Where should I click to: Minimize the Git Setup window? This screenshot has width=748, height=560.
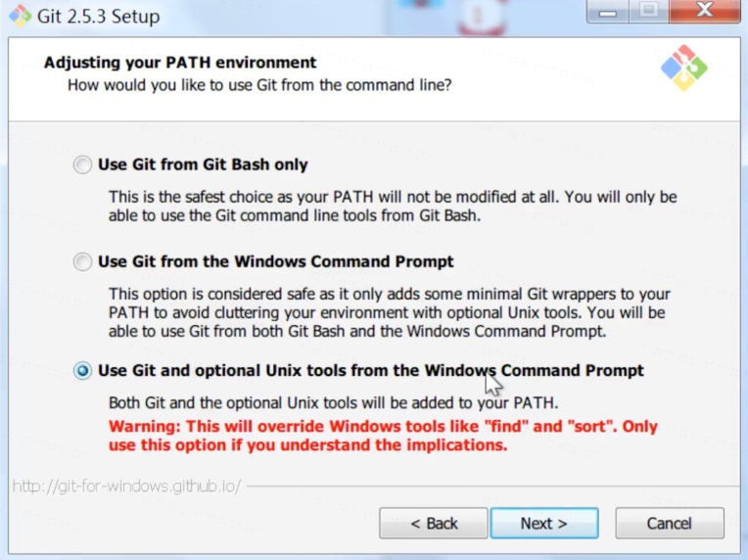pos(607,12)
